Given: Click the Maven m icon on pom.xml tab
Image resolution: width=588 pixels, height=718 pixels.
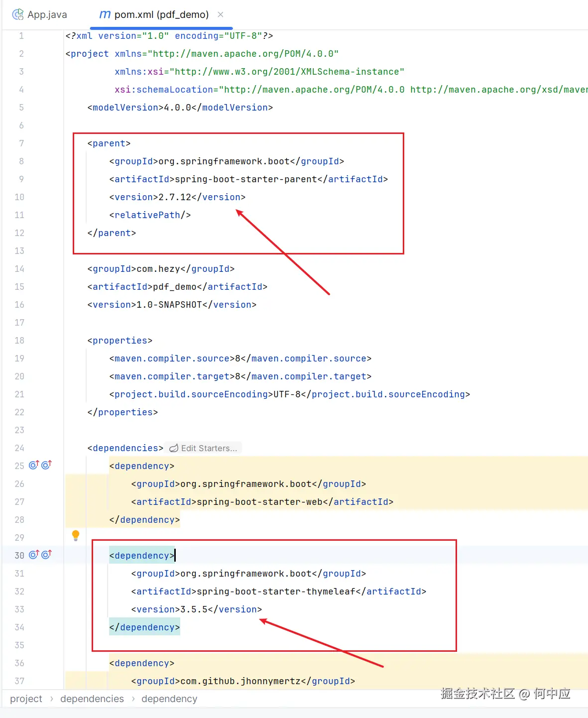Looking at the screenshot, I should tap(105, 14).
